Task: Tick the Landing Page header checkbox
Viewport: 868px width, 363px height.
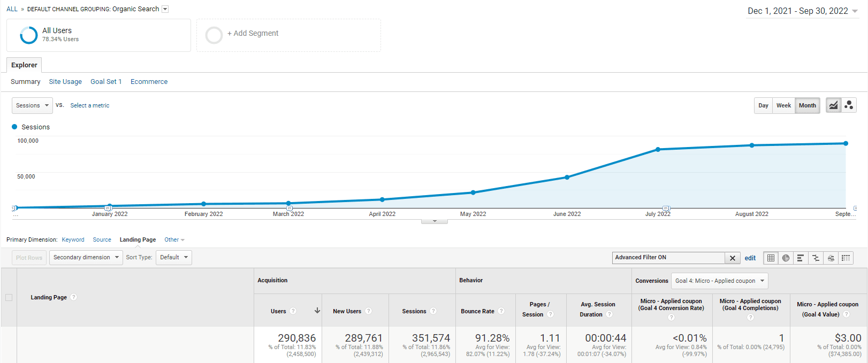Action: point(9,297)
